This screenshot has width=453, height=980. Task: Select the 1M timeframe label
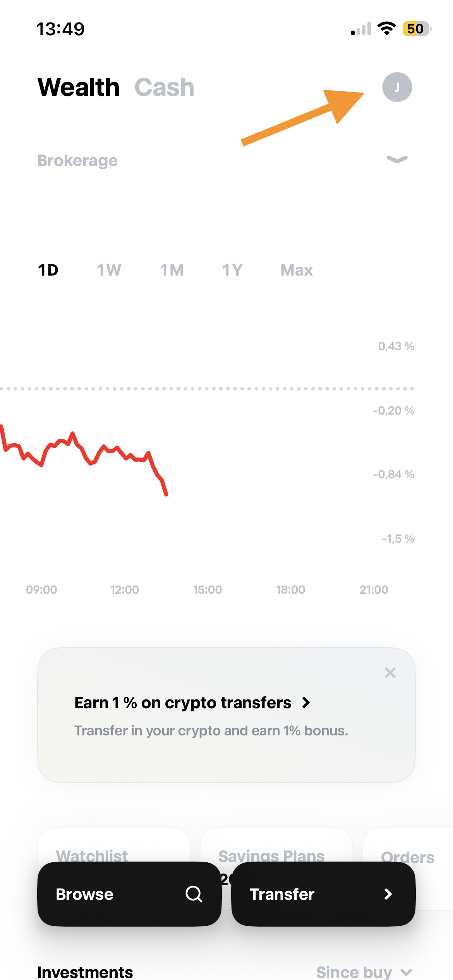172,270
